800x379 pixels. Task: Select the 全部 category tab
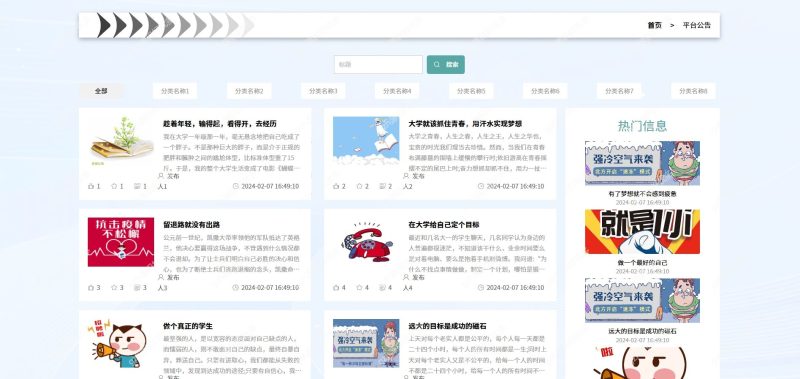(x=101, y=91)
